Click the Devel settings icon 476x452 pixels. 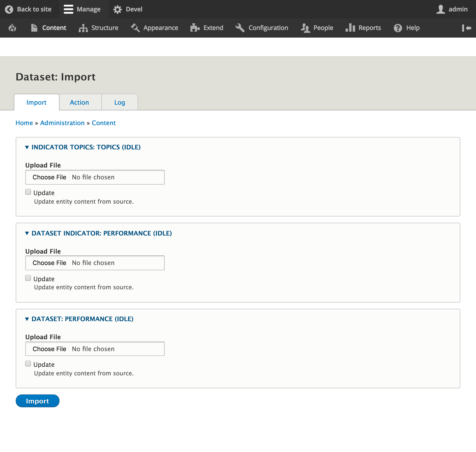point(118,9)
